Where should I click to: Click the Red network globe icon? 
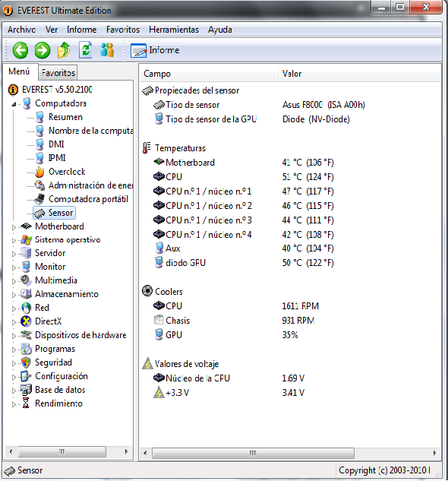click(x=26, y=308)
